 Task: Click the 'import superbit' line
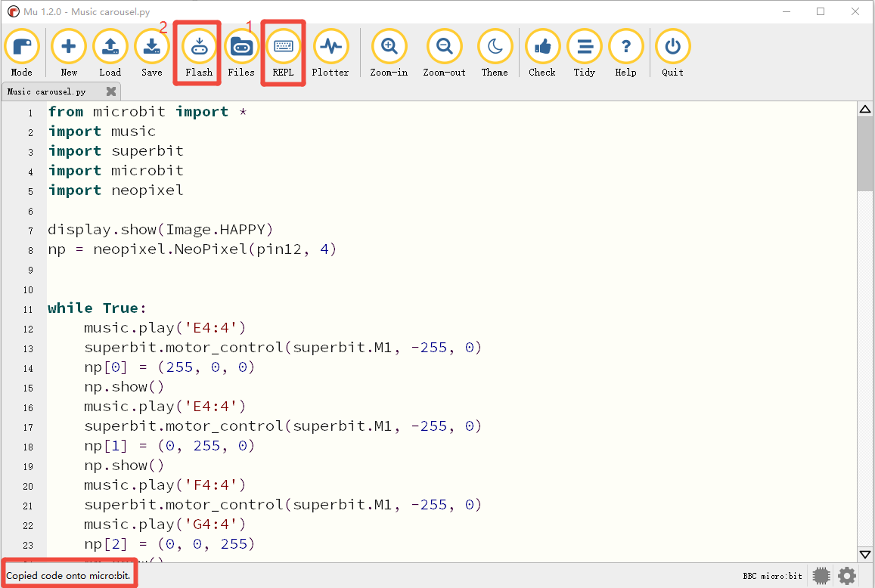pos(116,150)
